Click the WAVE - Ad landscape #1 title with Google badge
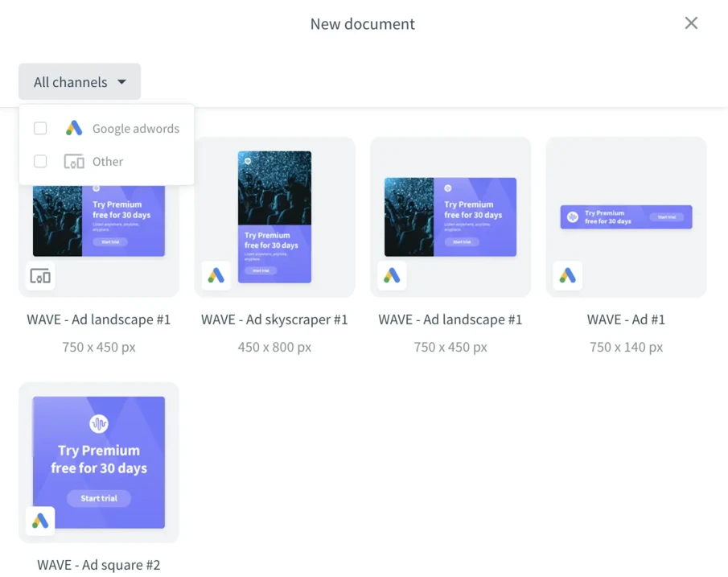This screenshot has width=728, height=577. (x=450, y=319)
